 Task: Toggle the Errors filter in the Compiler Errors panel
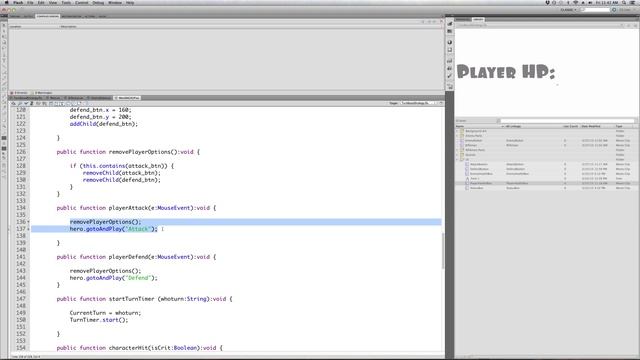point(19,93)
